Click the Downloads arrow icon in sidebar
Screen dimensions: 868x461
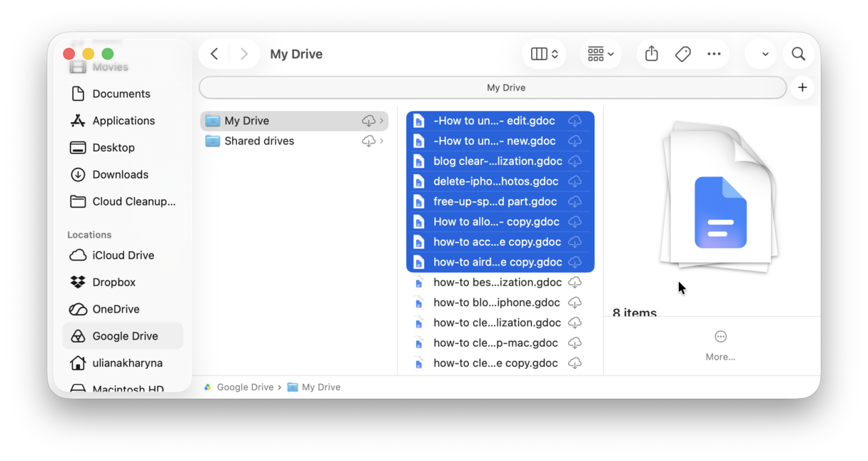coord(78,175)
